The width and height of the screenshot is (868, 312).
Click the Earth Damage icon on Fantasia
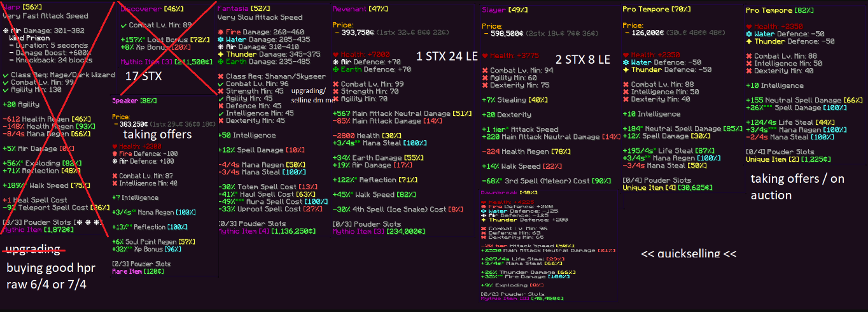click(x=220, y=62)
